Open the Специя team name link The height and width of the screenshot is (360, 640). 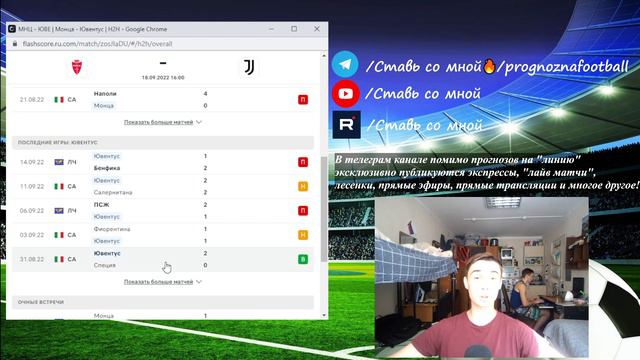coord(105,265)
